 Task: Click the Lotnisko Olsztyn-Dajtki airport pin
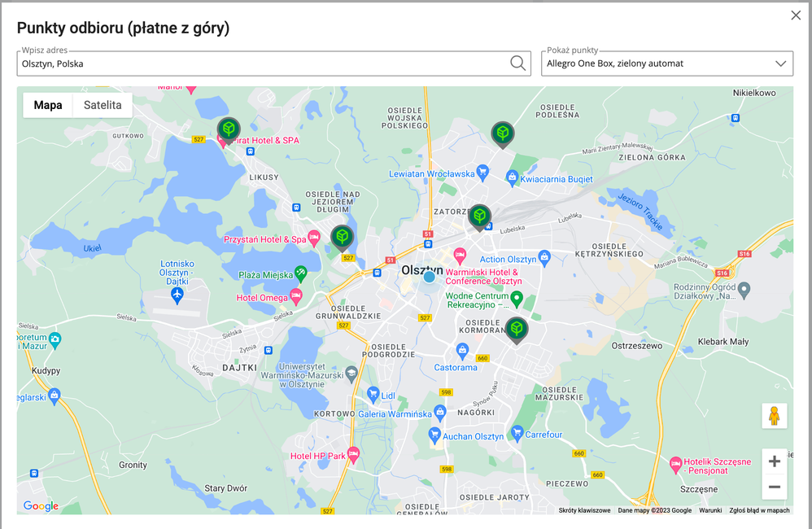(x=177, y=296)
